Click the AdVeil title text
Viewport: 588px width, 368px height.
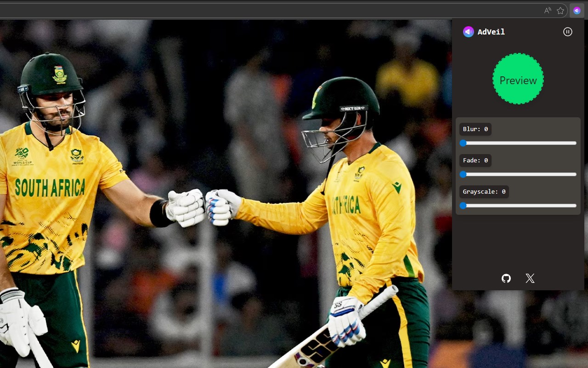491,32
